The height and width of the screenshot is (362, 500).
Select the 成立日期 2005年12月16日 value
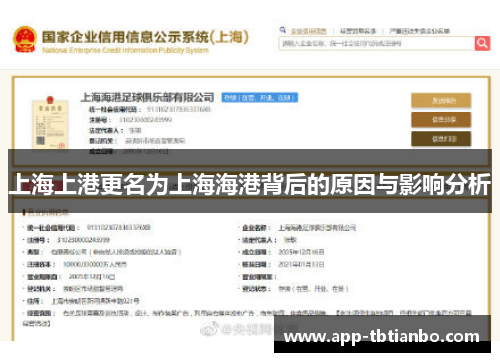pos(301,252)
